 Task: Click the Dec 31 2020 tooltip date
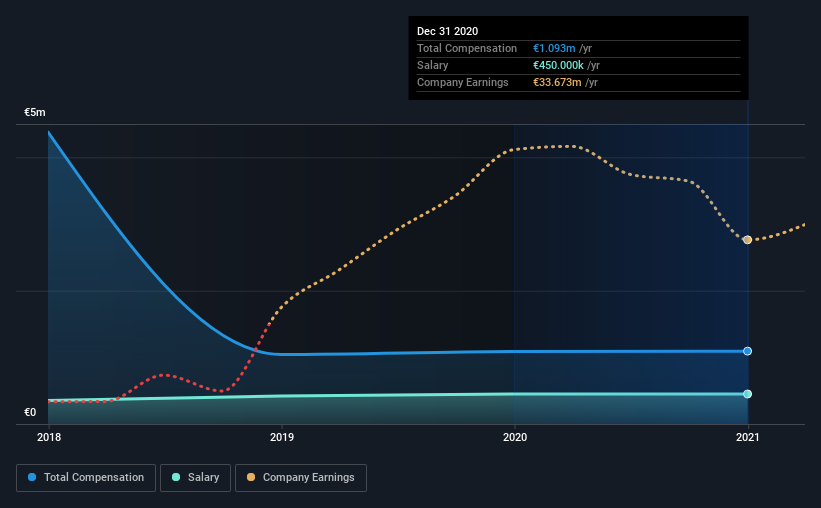[x=447, y=31]
